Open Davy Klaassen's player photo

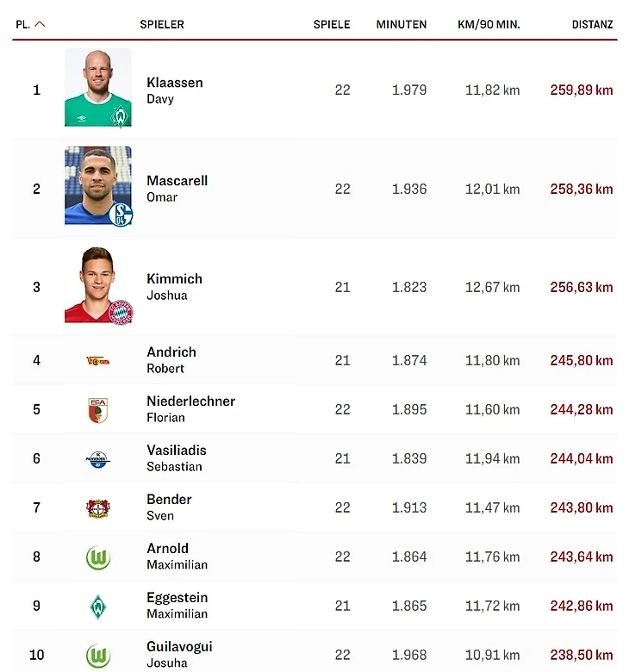click(97, 88)
